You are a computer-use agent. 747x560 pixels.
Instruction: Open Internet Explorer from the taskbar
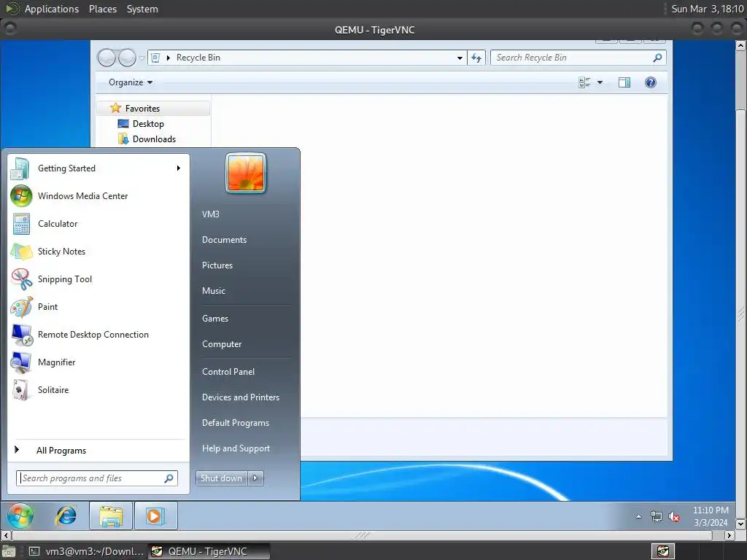click(66, 516)
